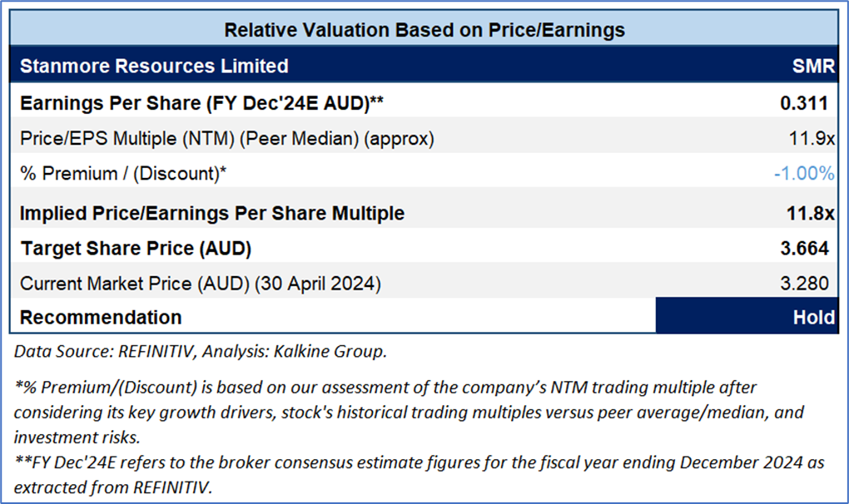849x504 pixels.
Task: Click the 3.280 current price value
Action: coord(805,284)
